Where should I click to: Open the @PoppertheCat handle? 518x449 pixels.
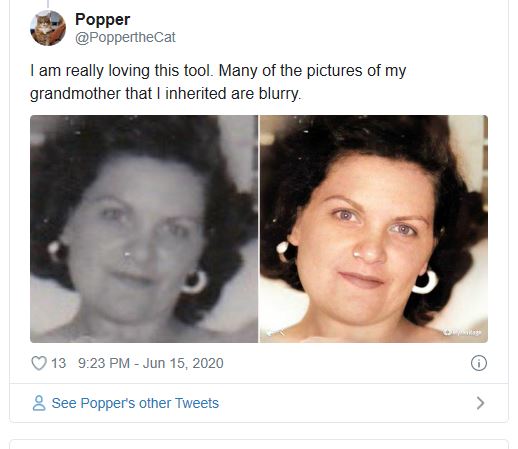click(125, 37)
